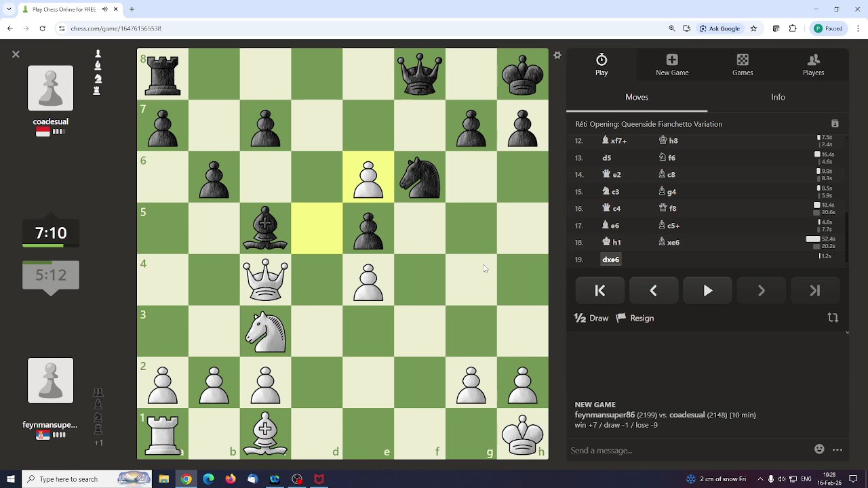Open the feynmansuper86 username link
The width and height of the screenshot is (868, 488).
pos(50,426)
